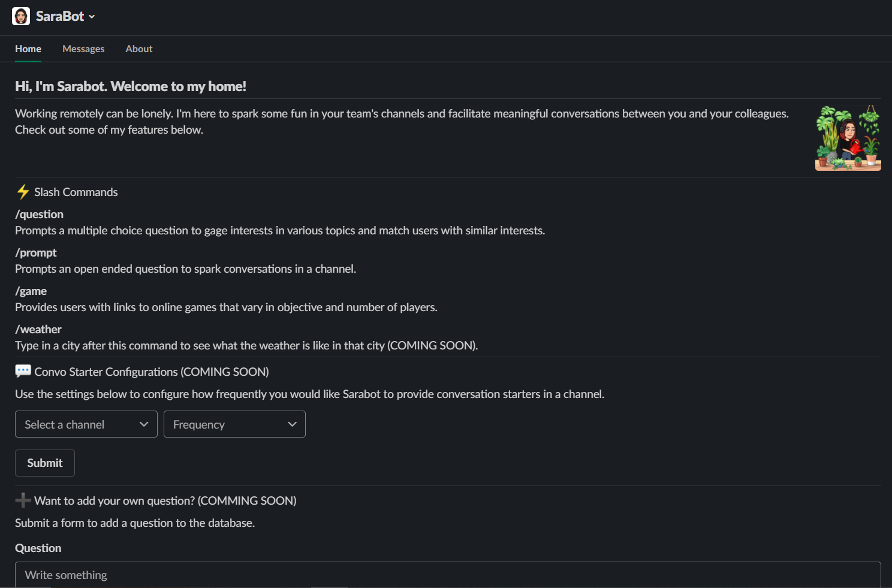The image size is (892, 588).
Task: Click the speech bubble Convo Starter icon
Action: 23,372
